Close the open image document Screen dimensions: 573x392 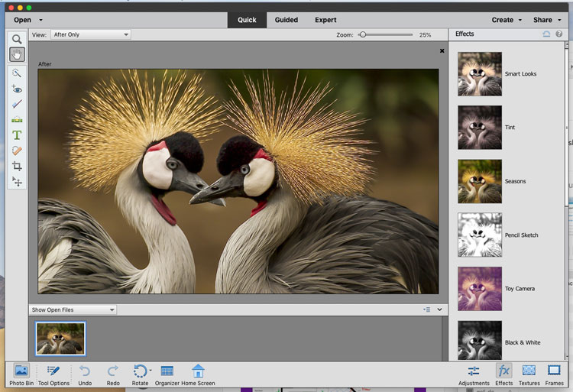point(442,50)
